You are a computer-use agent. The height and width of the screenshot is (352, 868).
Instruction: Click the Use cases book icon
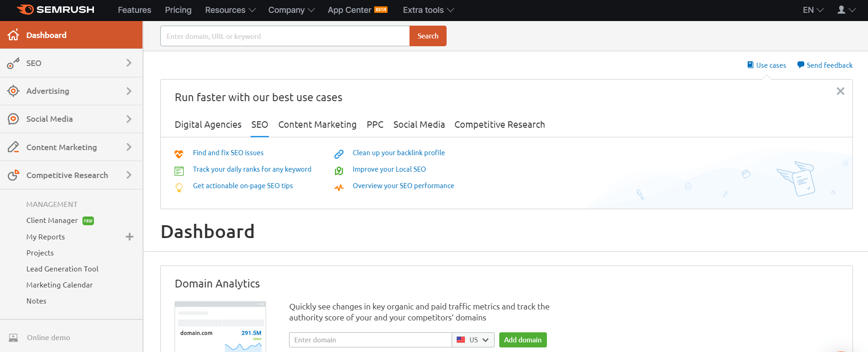point(750,65)
